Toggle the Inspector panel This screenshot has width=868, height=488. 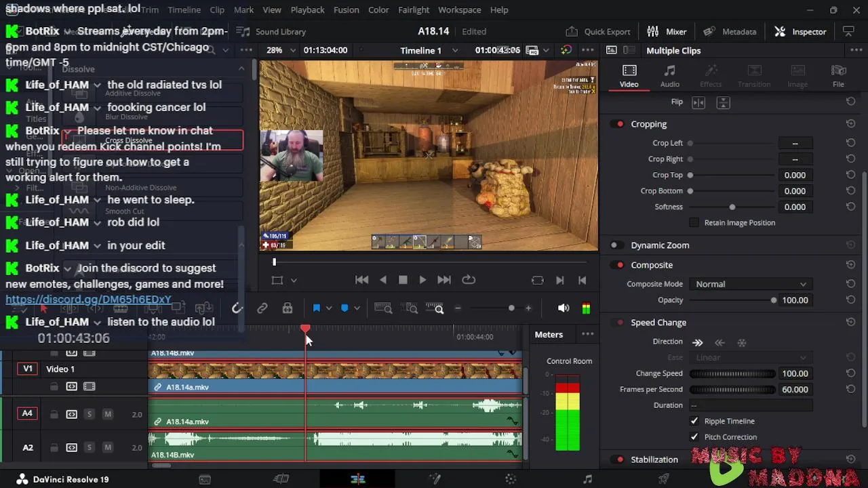[x=800, y=31]
